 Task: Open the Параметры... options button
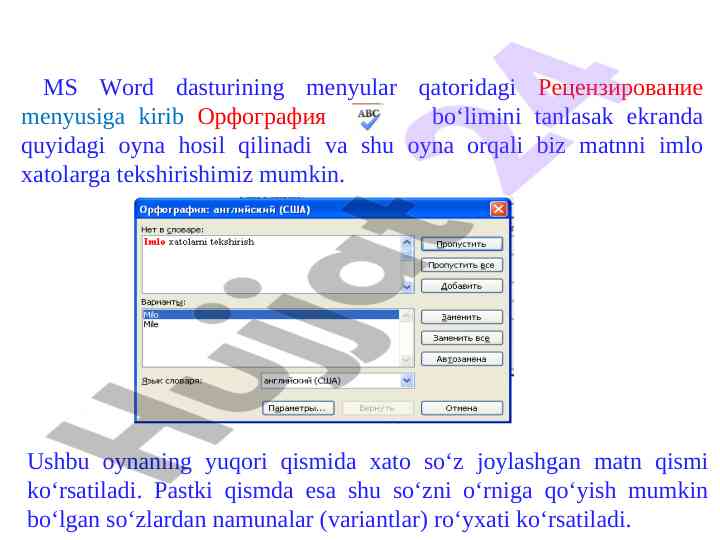click(x=298, y=408)
